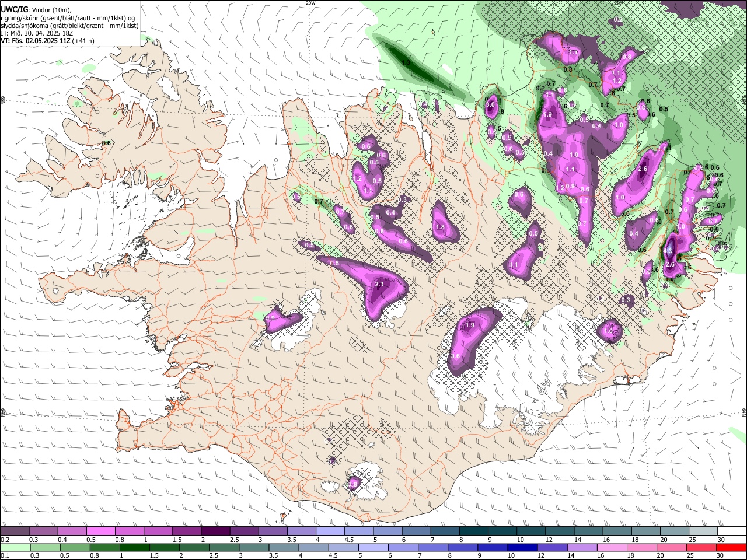Click the 0.6 value over the Westfjords
The height and width of the screenshot is (560, 747).
pos(106,143)
